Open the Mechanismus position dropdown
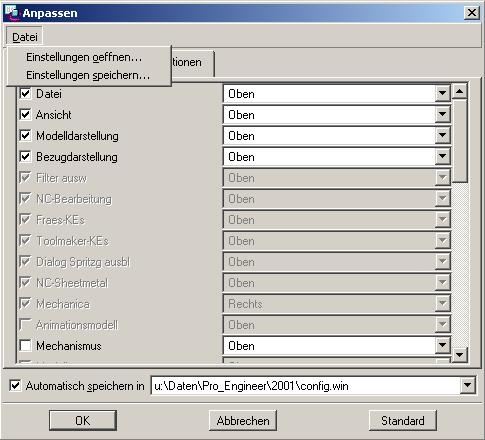Viewport: 485px width, 440px height. (x=442, y=346)
